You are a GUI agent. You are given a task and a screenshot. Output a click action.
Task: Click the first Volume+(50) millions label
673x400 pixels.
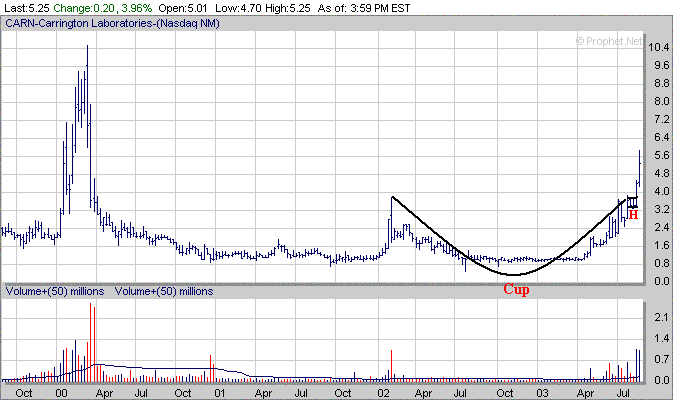coord(55,291)
